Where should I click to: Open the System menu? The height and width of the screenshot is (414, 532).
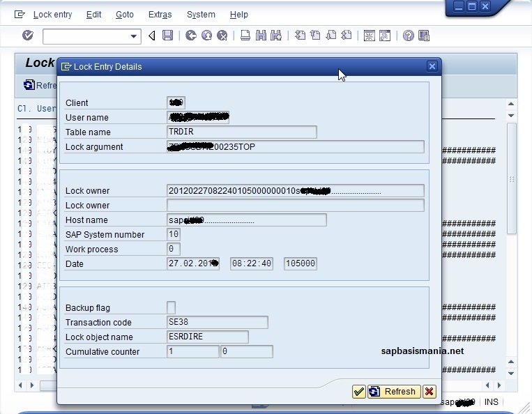(x=201, y=15)
